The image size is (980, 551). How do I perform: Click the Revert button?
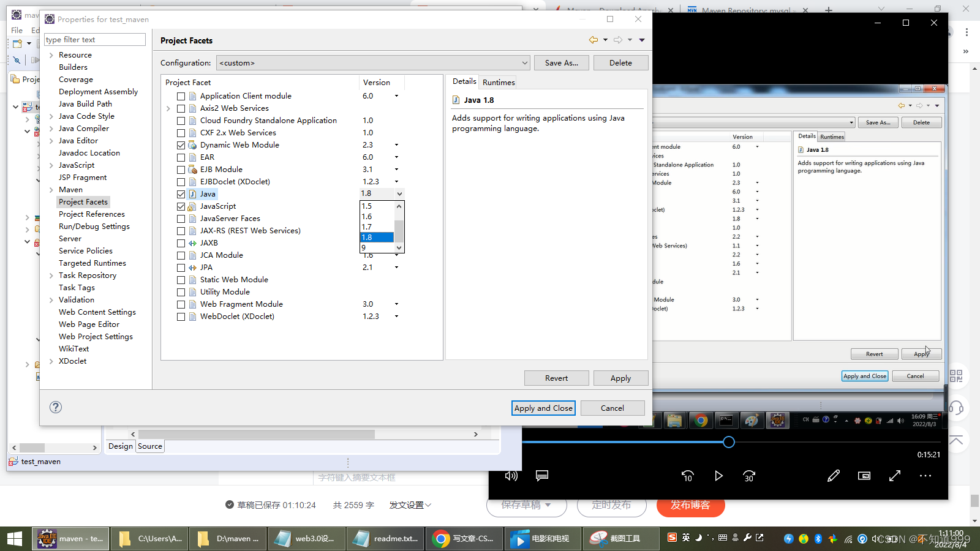click(x=556, y=378)
